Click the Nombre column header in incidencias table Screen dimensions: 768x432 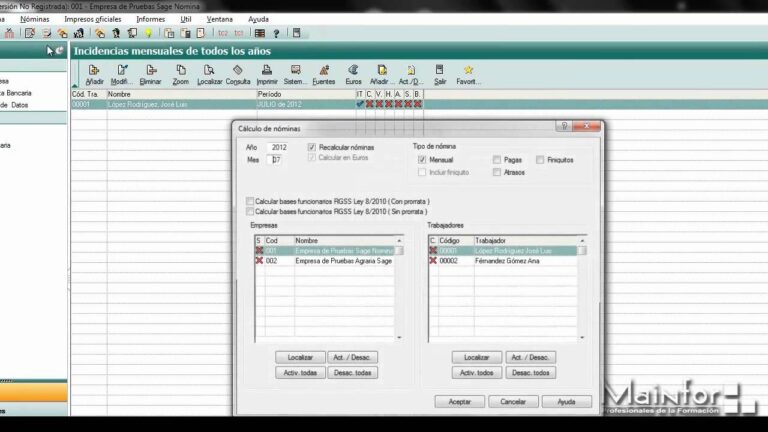(181, 94)
